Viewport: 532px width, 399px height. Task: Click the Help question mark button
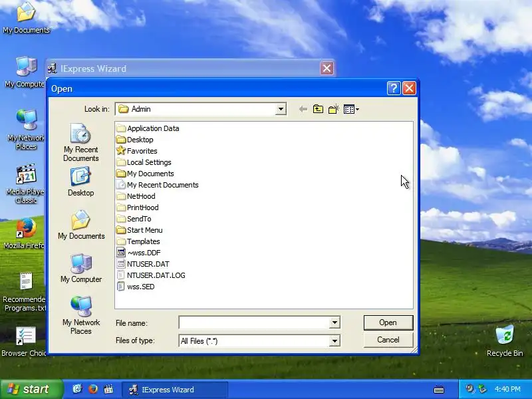pyautogui.click(x=394, y=88)
